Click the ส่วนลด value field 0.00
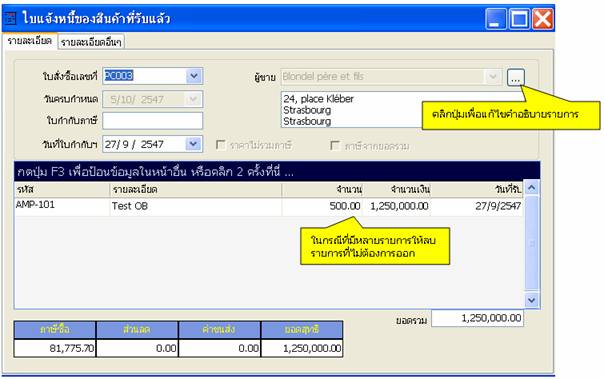Screen dimensions: 604x379 (137, 348)
